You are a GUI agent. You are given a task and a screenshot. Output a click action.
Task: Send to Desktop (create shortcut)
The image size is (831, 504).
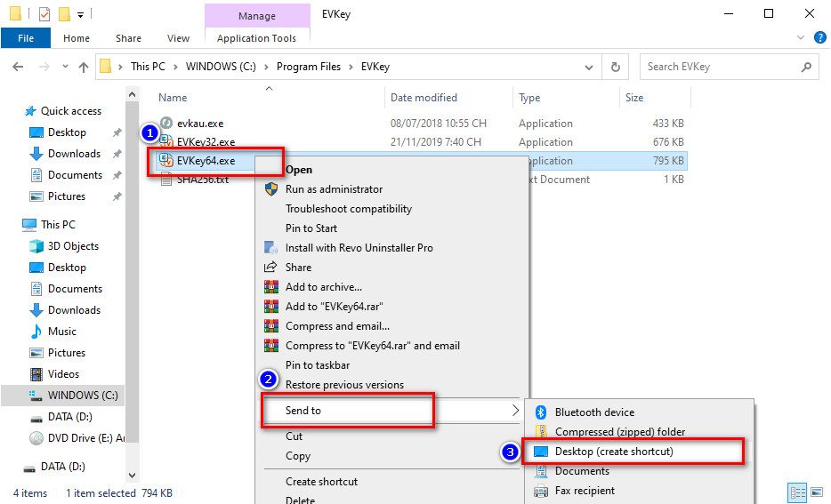[x=614, y=452]
